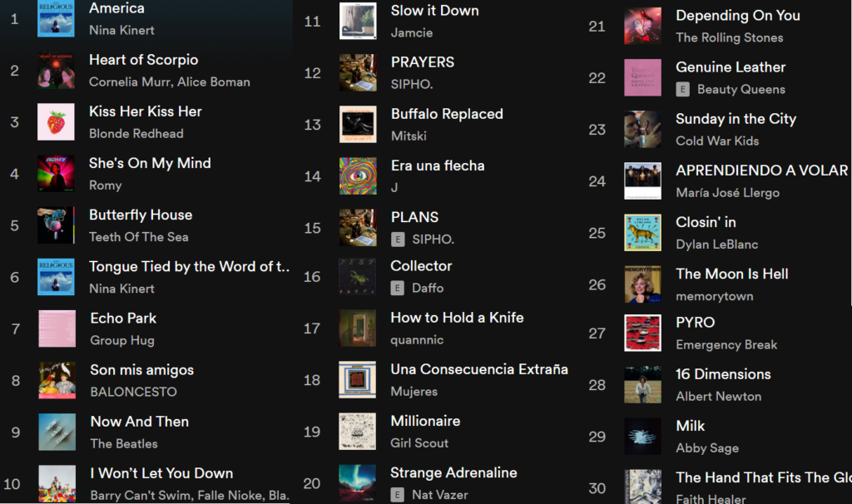852x504 pixels.
Task: Select the PYRO album artwork
Action: (643, 333)
